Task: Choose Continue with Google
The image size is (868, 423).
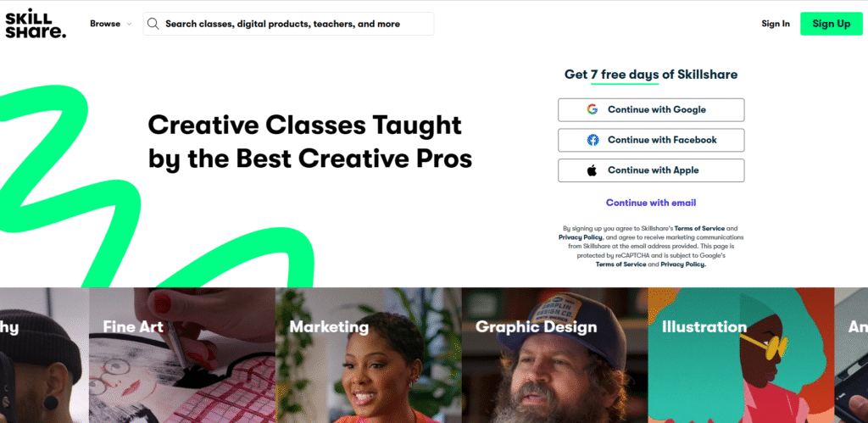Action: pyautogui.click(x=651, y=109)
